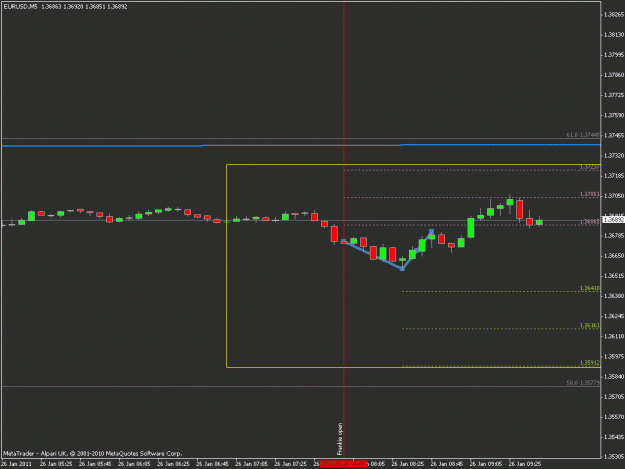
Task: Click the 61.8 Fibonacci label 1.37448
Action: point(583,135)
